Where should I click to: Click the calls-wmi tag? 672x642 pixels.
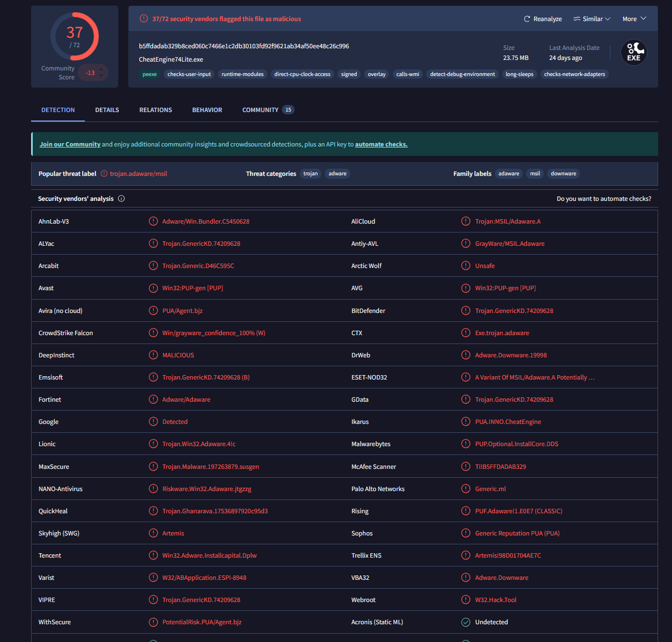[x=408, y=74]
